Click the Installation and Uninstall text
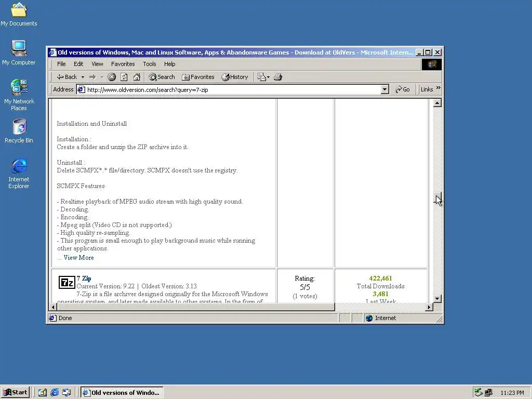The width and height of the screenshot is (532, 399). coord(91,124)
